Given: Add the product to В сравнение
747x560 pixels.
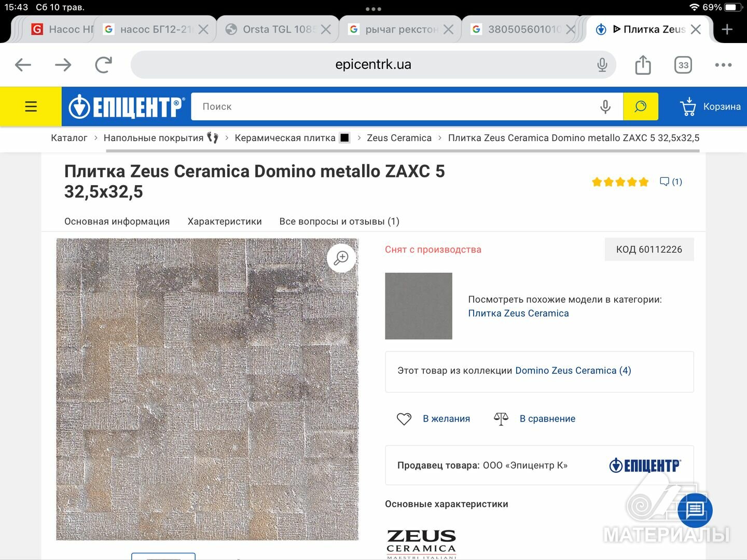Looking at the screenshot, I should (x=535, y=419).
